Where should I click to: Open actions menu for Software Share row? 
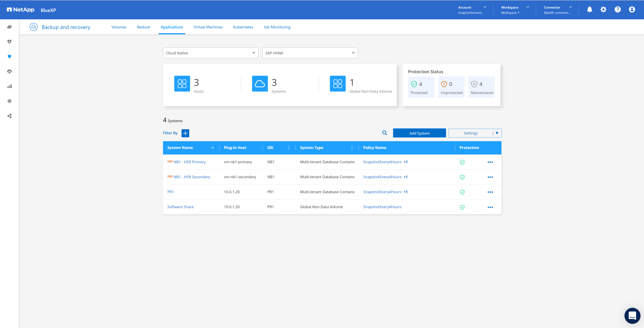click(490, 207)
